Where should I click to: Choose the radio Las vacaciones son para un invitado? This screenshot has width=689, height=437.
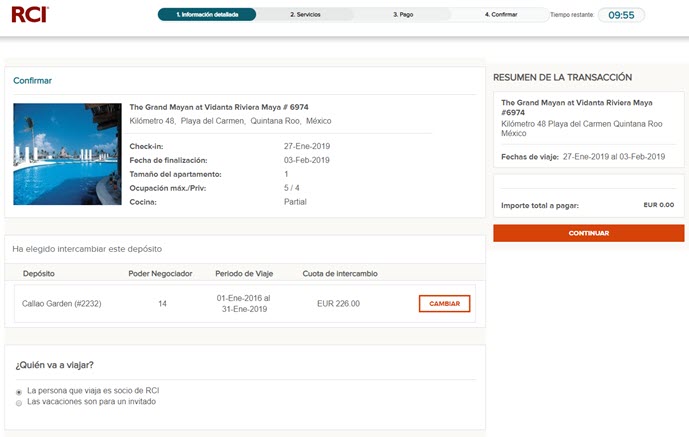[x=19, y=403]
